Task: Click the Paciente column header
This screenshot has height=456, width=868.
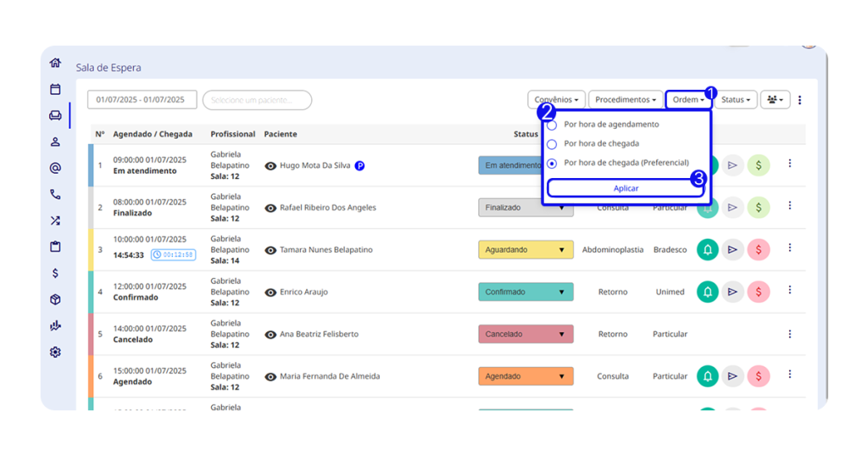Action: pyautogui.click(x=281, y=134)
